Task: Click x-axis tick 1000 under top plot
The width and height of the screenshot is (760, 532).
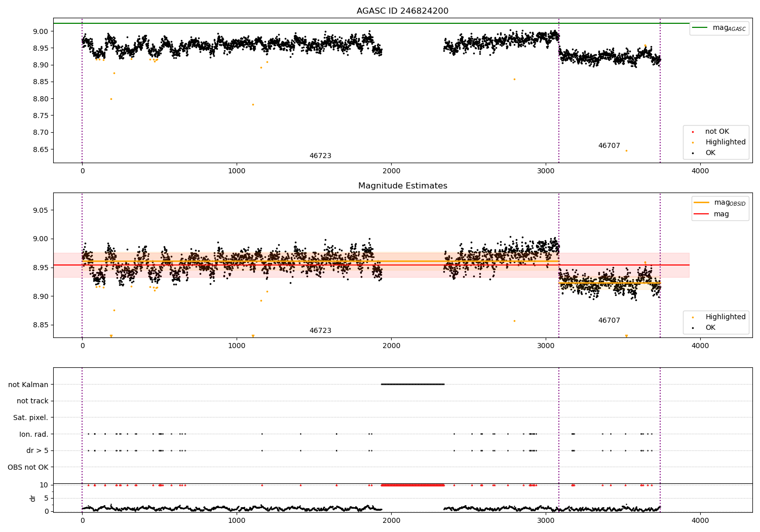Action: coord(237,171)
